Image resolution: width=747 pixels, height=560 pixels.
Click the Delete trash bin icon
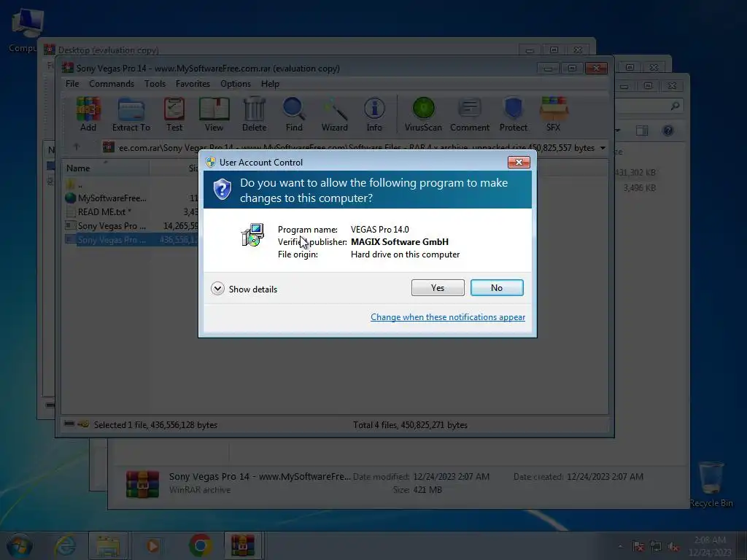tap(255, 114)
